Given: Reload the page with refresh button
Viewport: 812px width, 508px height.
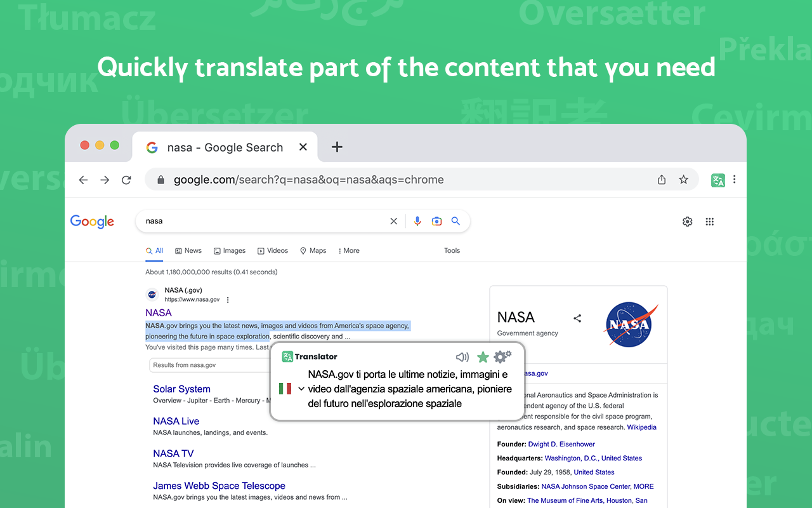Looking at the screenshot, I should pyautogui.click(x=126, y=180).
